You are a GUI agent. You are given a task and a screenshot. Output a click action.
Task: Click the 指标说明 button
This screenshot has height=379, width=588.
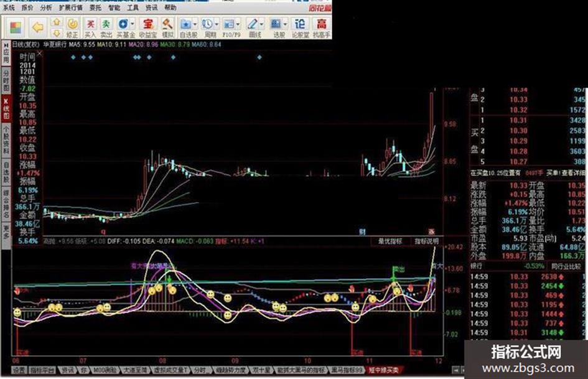tap(426, 241)
